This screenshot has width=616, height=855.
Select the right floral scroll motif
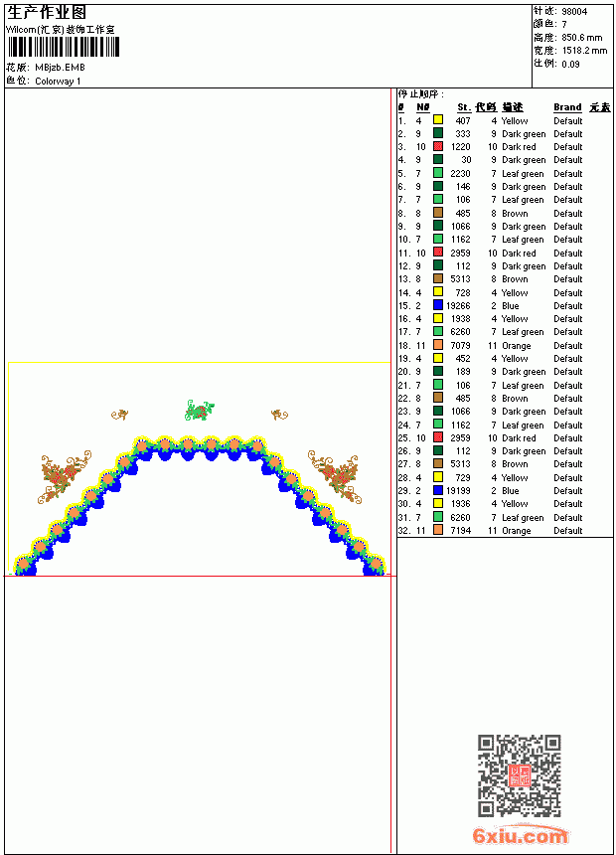pyautogui.click(x=335, y=476)
